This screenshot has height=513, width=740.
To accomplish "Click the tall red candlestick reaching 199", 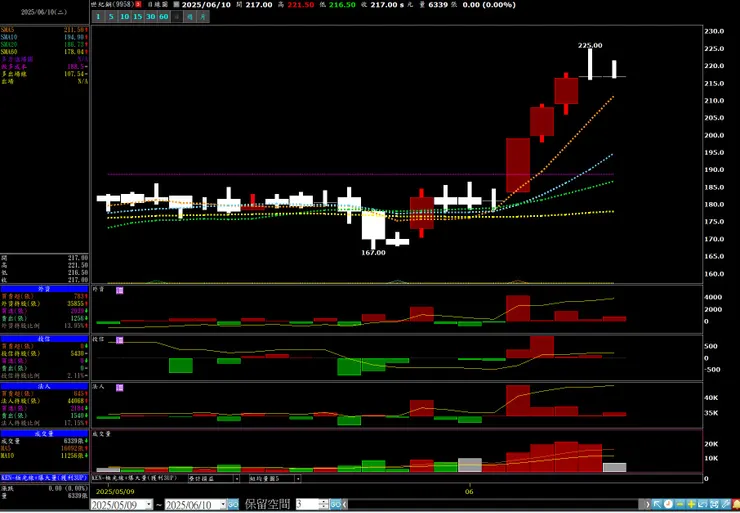I will click(x=518, y=165).
